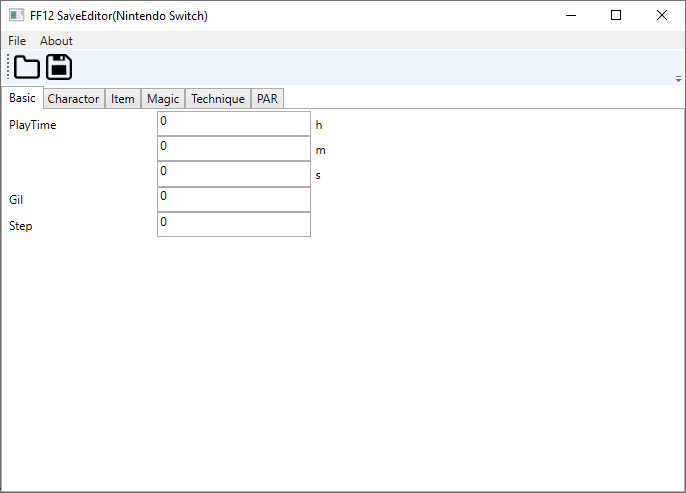Click the PlayTime minutes input box

(x=234, y=149)
